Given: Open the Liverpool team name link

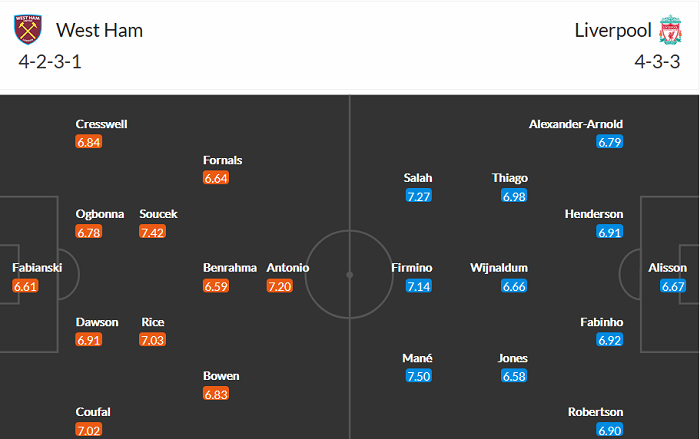Looking at the screenshot, I should pyautogui.click(x=610, y=30).
